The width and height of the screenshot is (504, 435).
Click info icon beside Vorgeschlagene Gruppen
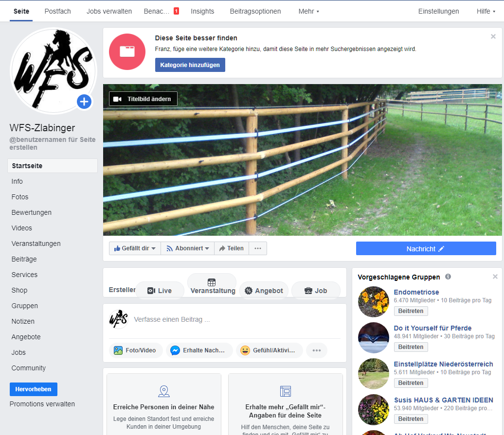pos(448,277)
